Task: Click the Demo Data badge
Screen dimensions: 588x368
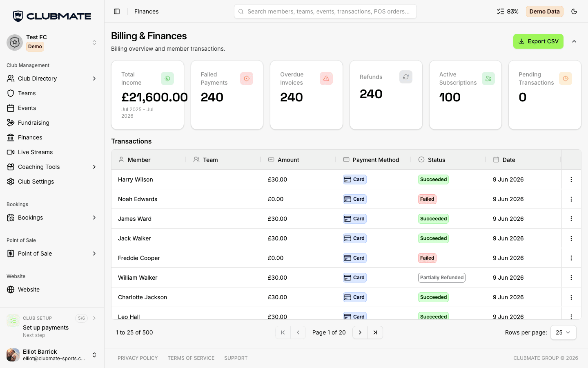Action: [544, 11]
